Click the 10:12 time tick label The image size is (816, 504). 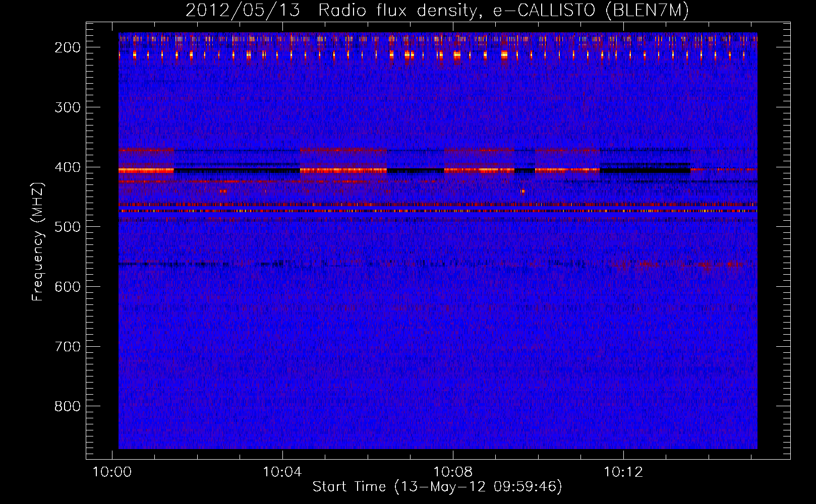(x=623, y=472)
